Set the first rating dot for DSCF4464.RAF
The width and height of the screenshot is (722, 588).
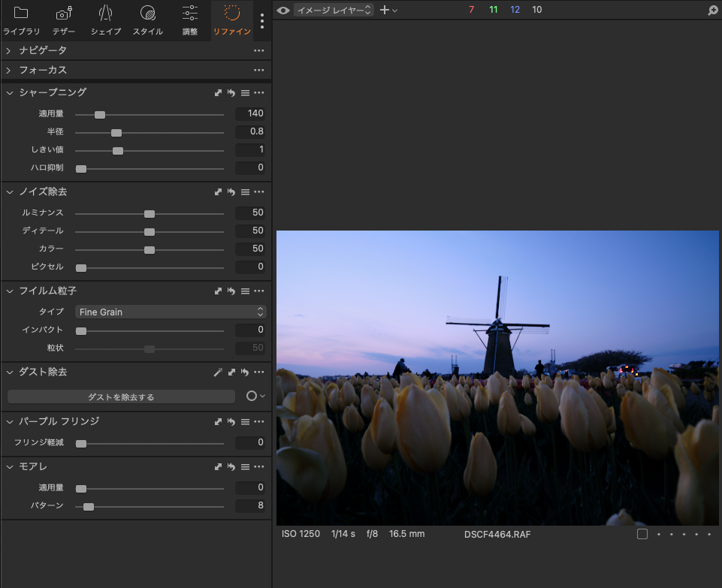[659, 534]
